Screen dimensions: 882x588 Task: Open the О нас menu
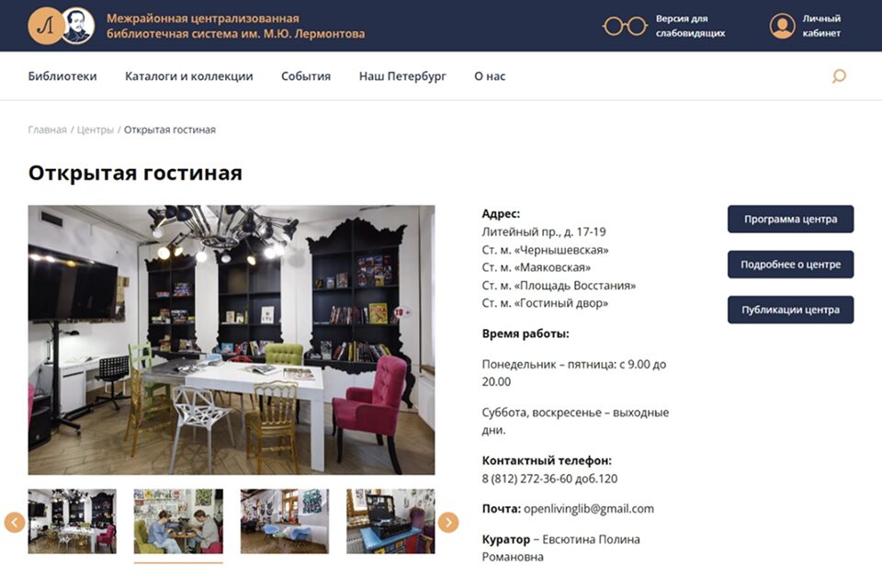[x=490, y=76]
